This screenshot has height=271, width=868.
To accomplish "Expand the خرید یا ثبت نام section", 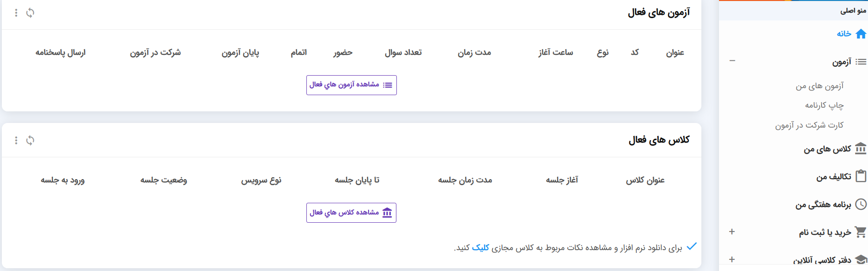I will click(x=732, y=232).
